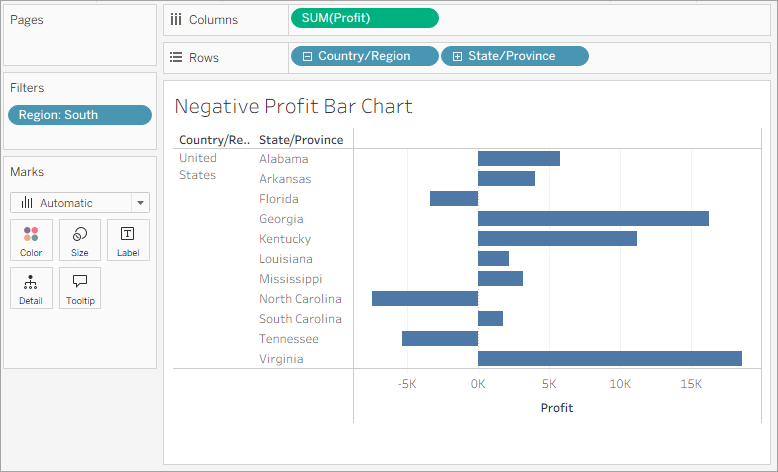
Task: Select the Region: South filter pill
Action: (80, 115)
